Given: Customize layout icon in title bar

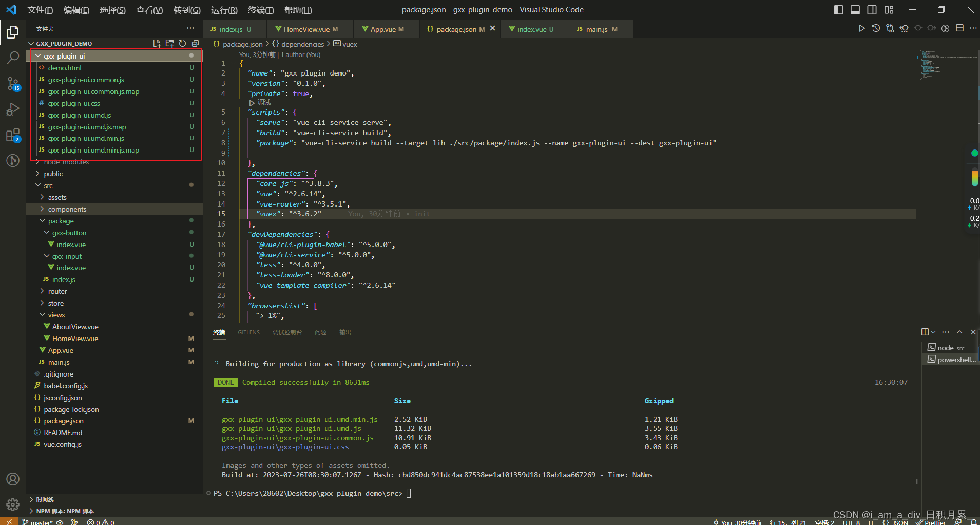Looking at the screenshot, I should [x=889, y=10].
